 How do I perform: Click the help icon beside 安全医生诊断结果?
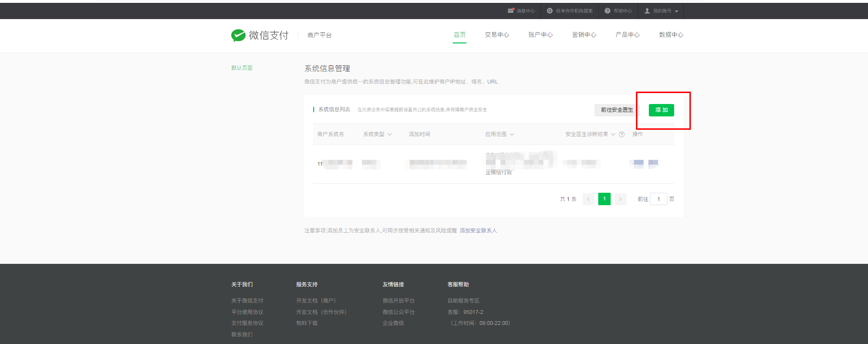(622, 135)
